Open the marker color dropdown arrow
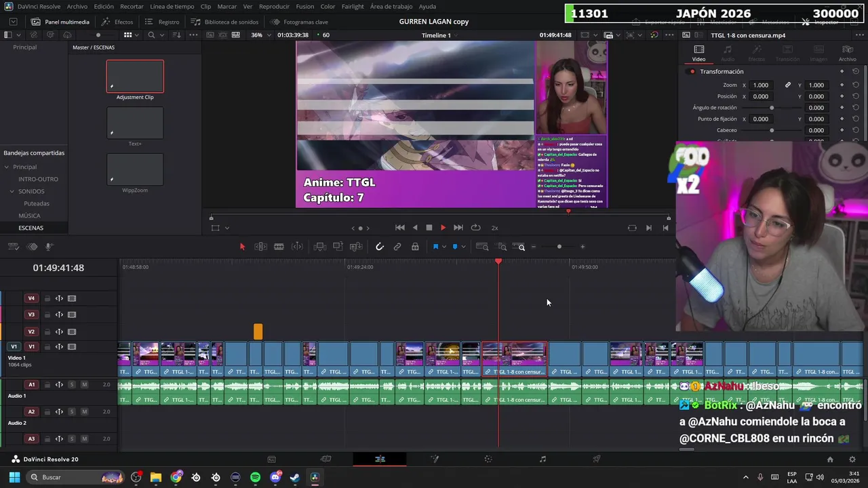Screen dimensions: 868x488 point(463,247)
